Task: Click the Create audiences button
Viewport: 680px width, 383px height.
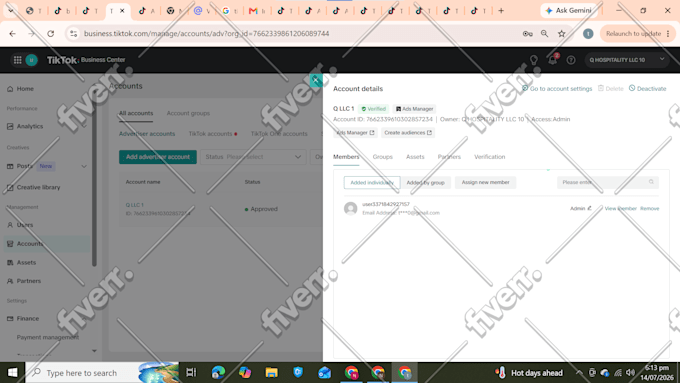Action: click(x=408, y=133)
